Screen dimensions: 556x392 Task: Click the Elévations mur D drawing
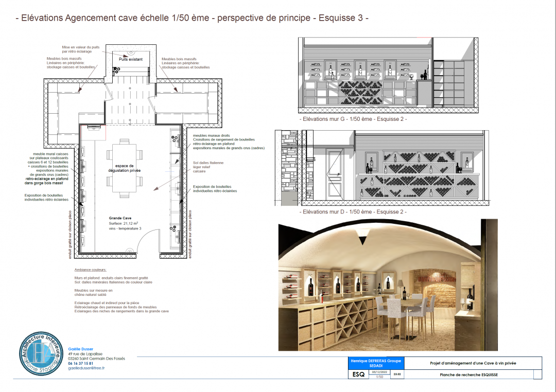pos(381,168)
